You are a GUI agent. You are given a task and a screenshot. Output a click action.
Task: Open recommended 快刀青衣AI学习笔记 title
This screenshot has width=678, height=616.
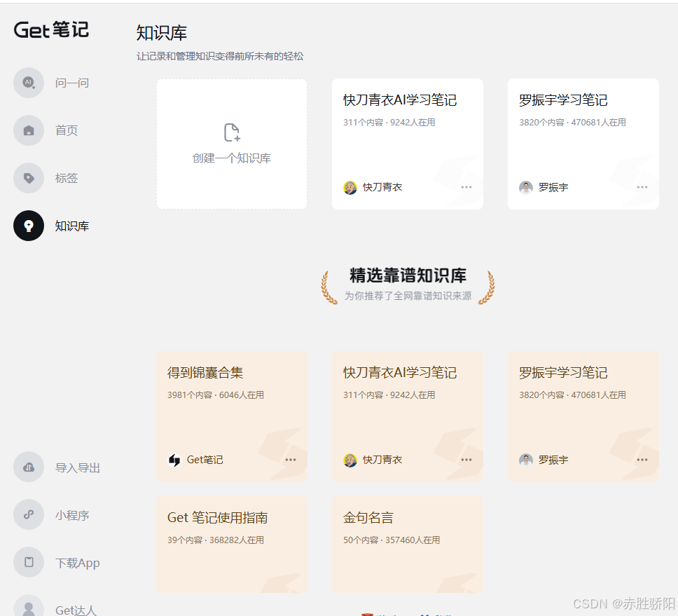[400, 372]
